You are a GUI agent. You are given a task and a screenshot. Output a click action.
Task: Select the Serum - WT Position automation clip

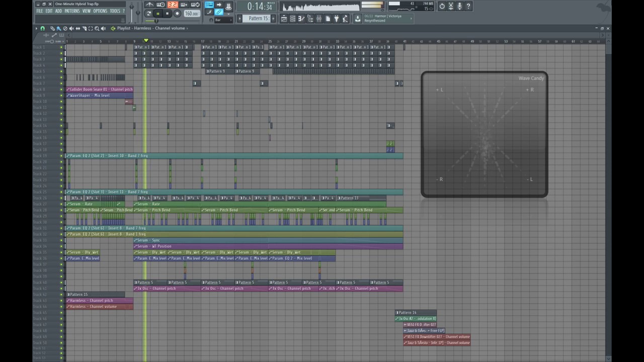268,246
